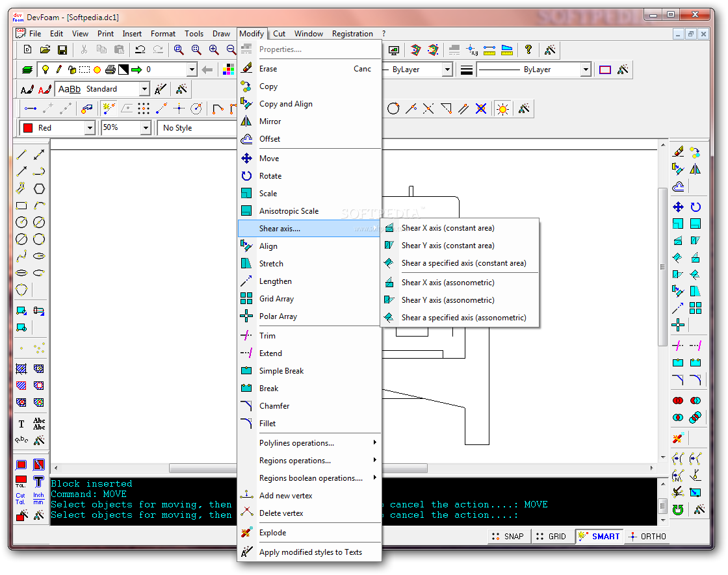
Task: Open the Draw menu
Action: (x=221, y=33)
